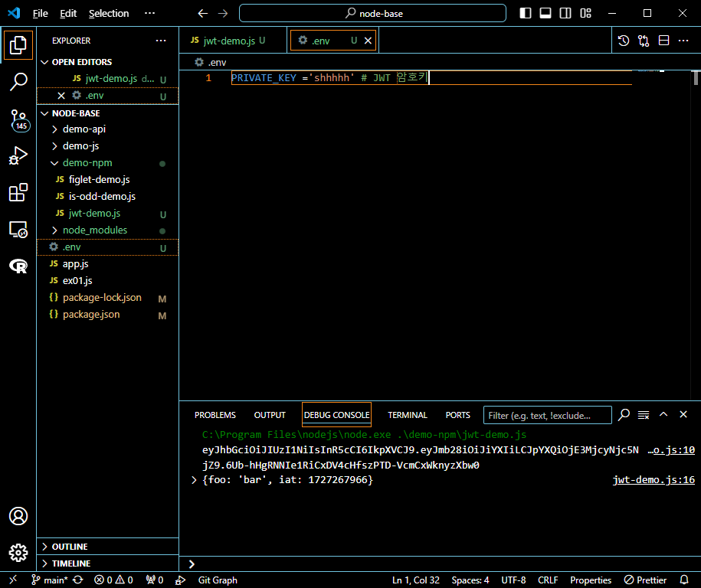This screenshot has height=588, width=701.
Task: Focus the debug console filter field
Action: point(548,415)
